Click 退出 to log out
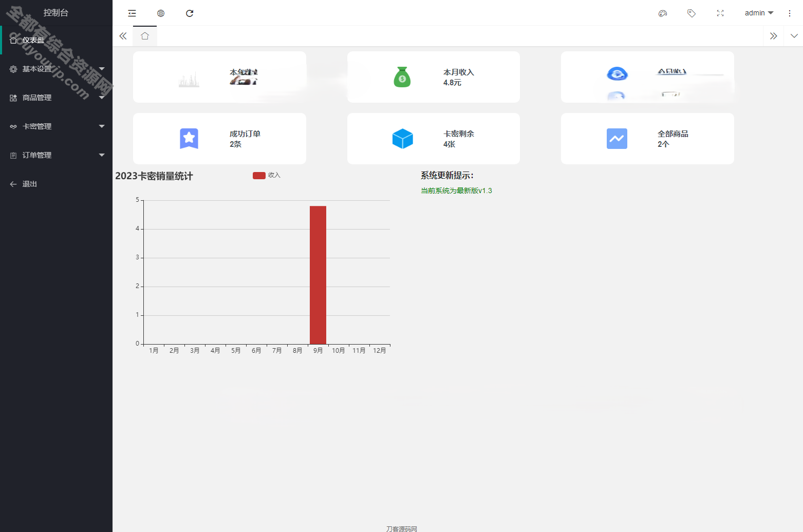803x532 pixels. pos(56,184)
